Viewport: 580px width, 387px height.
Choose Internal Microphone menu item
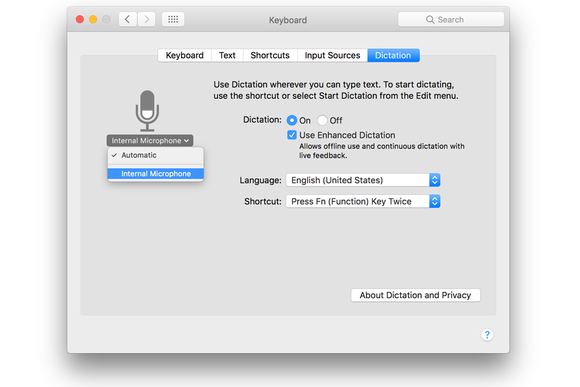tap(155, 174)
